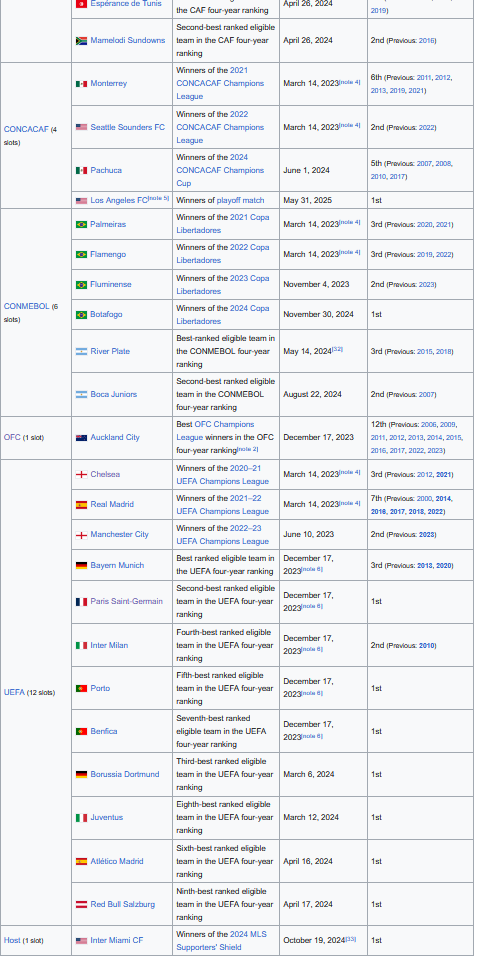Click the Brazil flag beside Fluminense
477x957 pixels.
81,284
